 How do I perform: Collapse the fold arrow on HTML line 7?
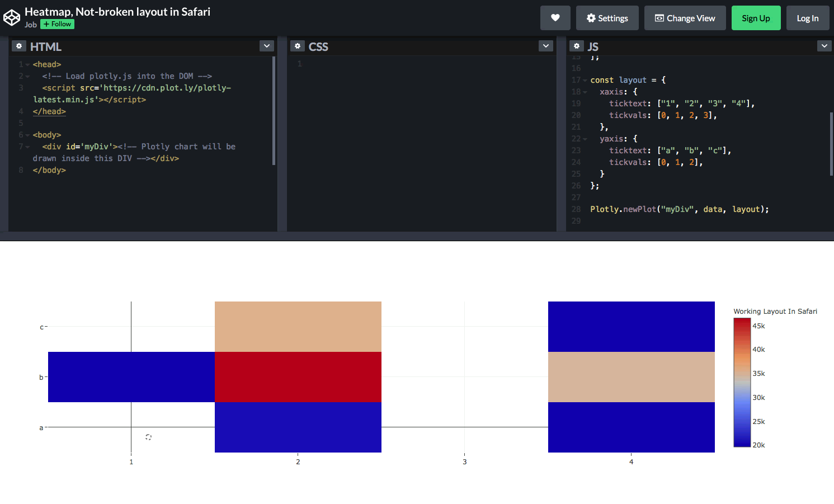tap(27, 147)
